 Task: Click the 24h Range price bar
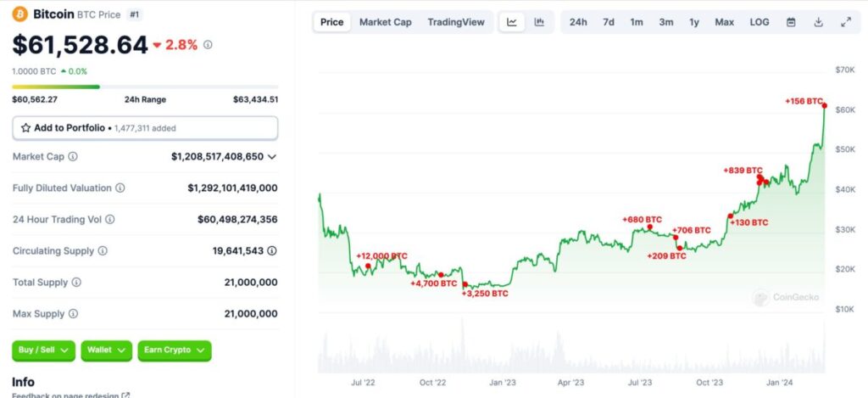click(144, 87)
